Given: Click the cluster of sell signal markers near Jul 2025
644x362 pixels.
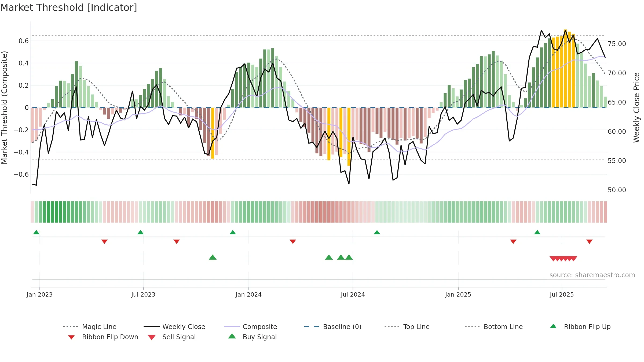Looking at the screenshot, I should pos(563,259).
